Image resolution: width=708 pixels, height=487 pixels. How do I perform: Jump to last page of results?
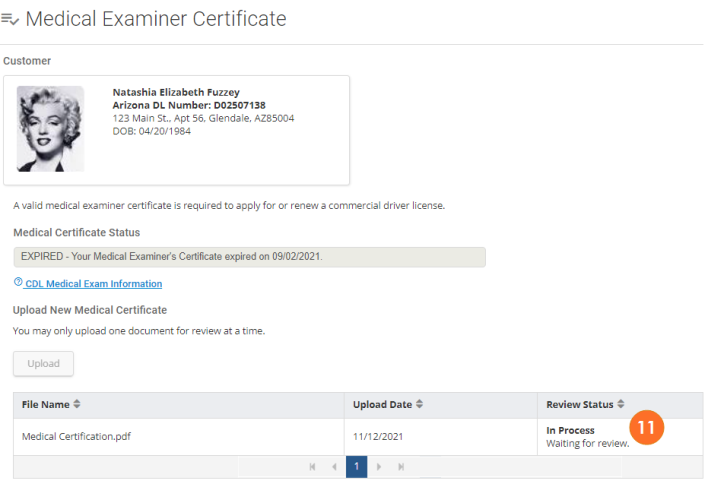click(x=401, y=467)
